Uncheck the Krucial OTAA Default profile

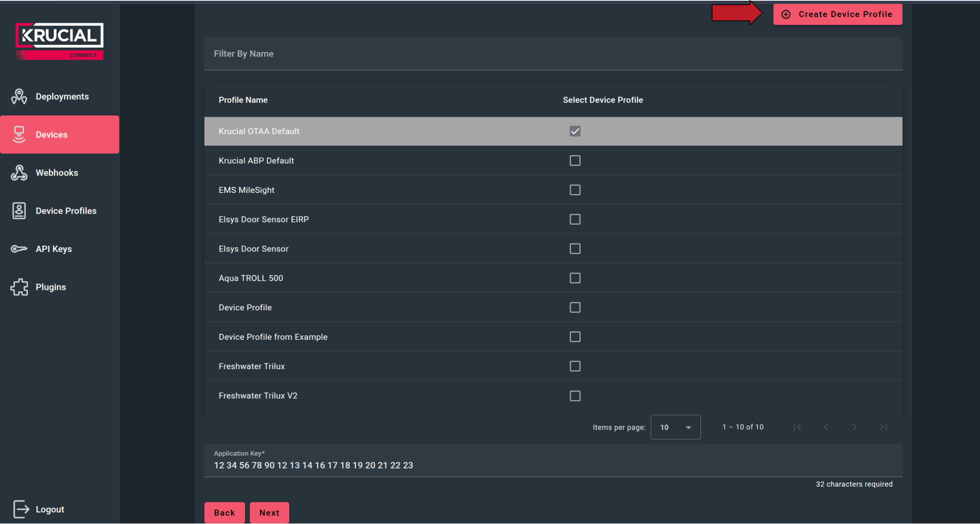tap(574, 131)
